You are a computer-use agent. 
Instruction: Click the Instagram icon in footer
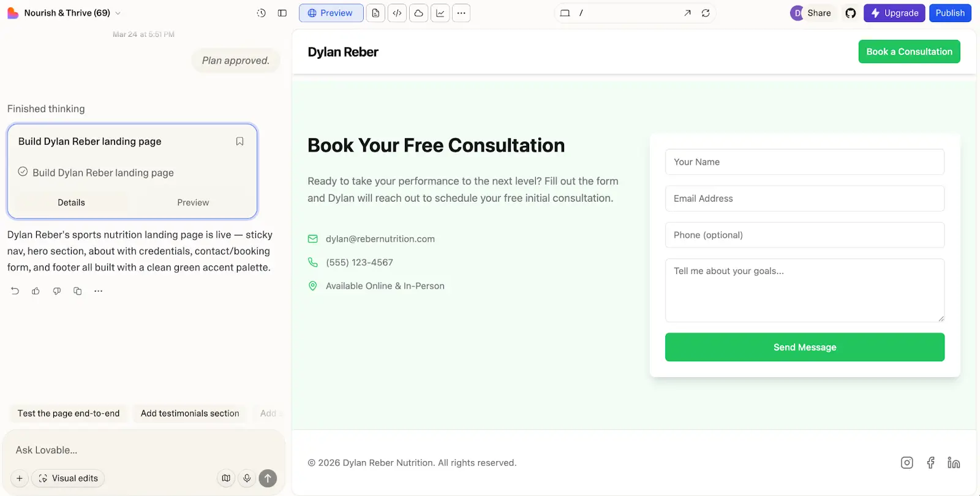tap(907, 463)
